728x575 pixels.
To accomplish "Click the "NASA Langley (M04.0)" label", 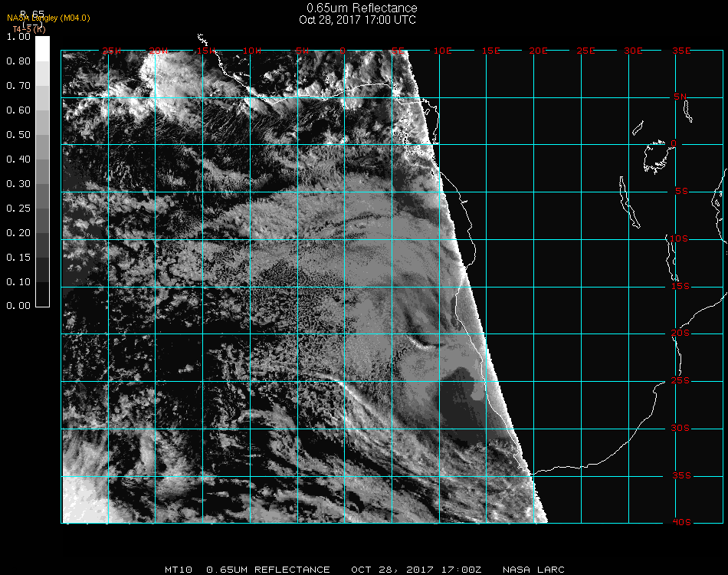I will click(48, 18).
